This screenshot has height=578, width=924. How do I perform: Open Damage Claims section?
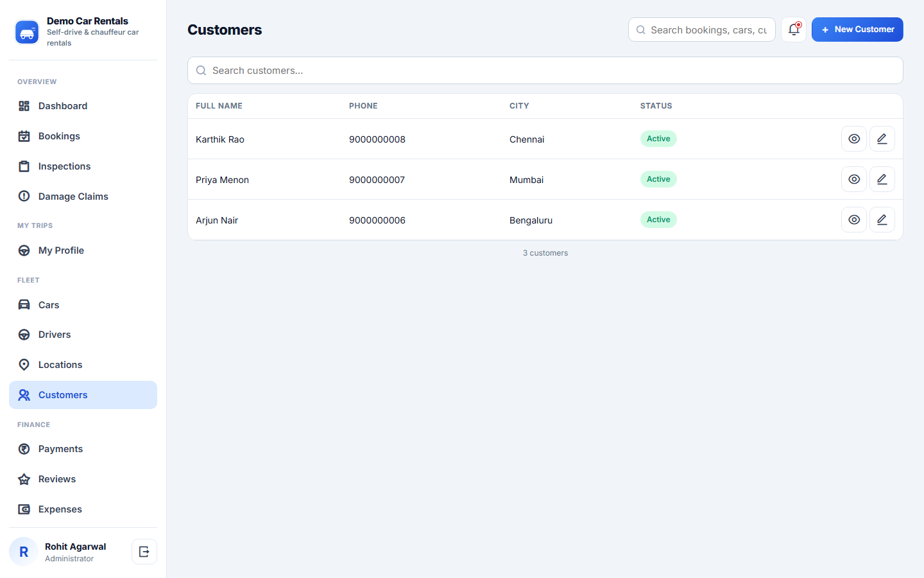click(x=83, y=197)
